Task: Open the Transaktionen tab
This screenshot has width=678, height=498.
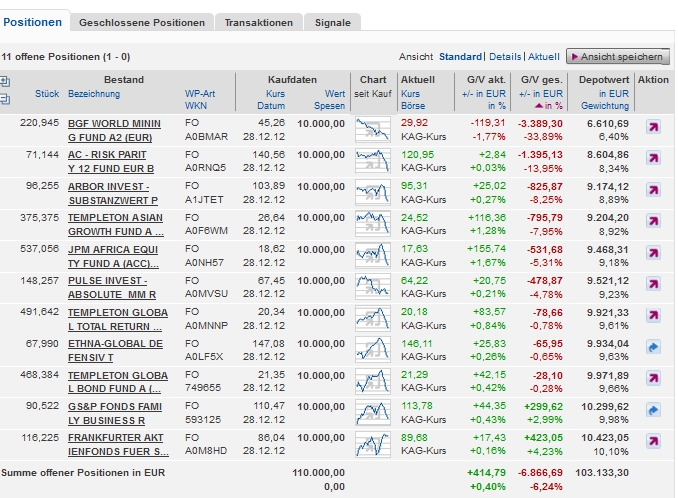Action: point(259,23)
